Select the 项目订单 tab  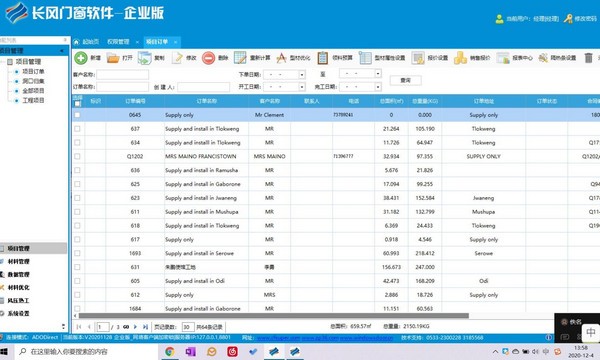point(157,42)
